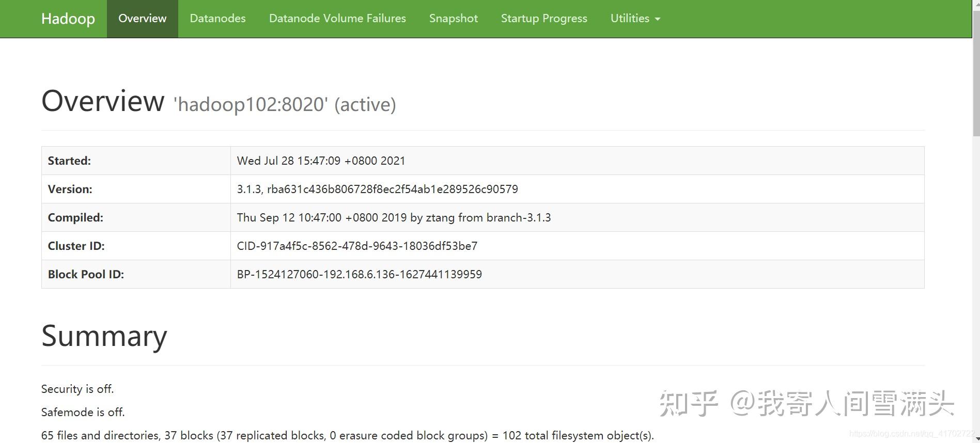Image resolution: width=980 pixels, height=443 pixels.
Task: Click the Hadoop brand link
Action: tap(68, 19)
